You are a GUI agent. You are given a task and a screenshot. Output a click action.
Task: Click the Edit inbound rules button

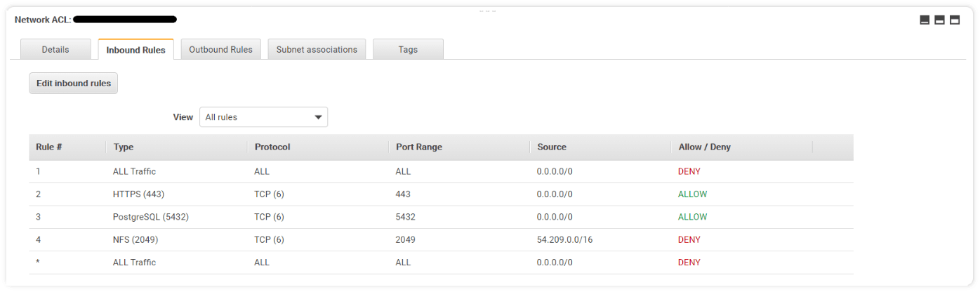74,83
